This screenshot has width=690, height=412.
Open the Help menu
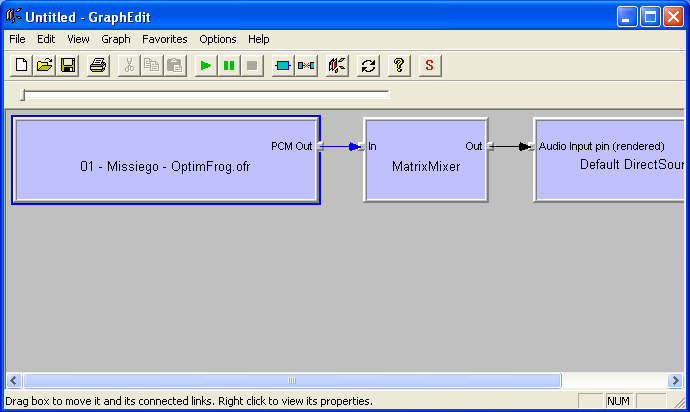coord(259,39)
